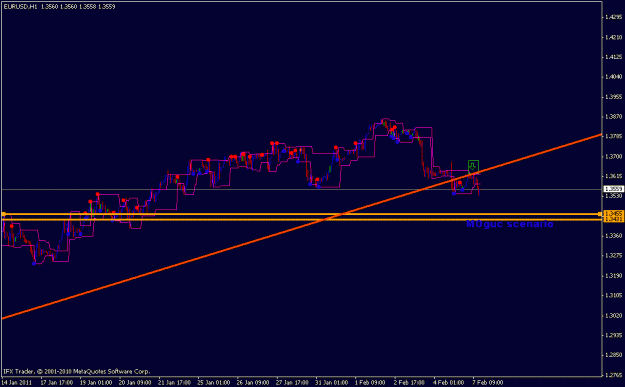Image resolution: width=625 pixels, height=387 pixels.
Task: Click the 1.3870 price axis label
Action: (613, 116)
